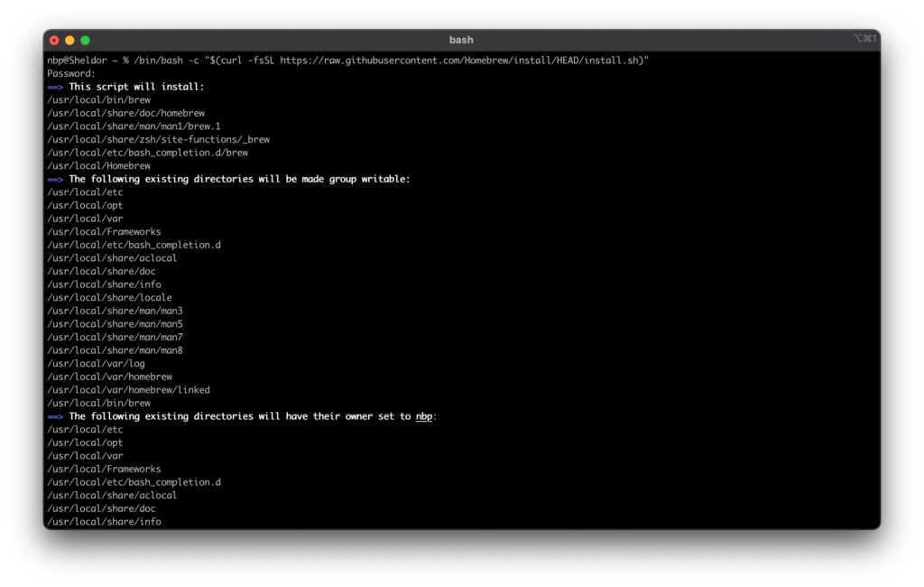Click the blue arrow before 'made group writable' heading
924x587 pixels.
coord(55,180)
